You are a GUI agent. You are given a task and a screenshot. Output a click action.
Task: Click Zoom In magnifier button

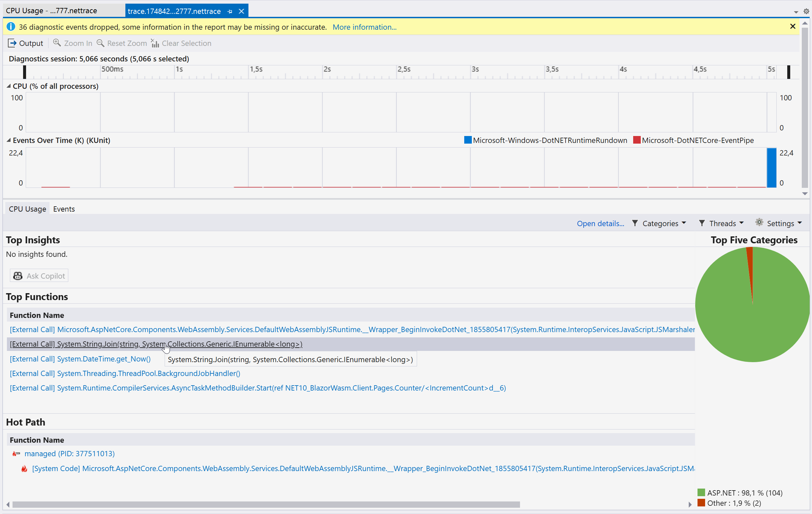coord(73,43)
